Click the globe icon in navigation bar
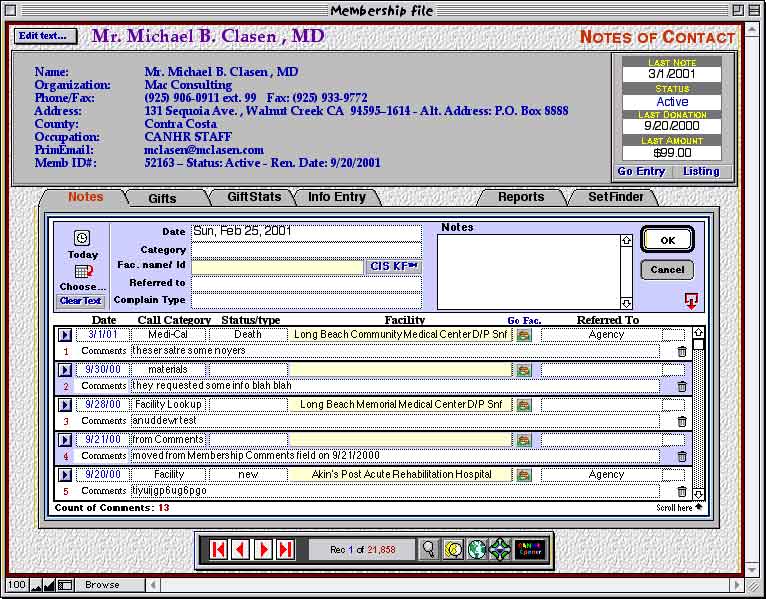766x599 pixels. tap(476, 550)
